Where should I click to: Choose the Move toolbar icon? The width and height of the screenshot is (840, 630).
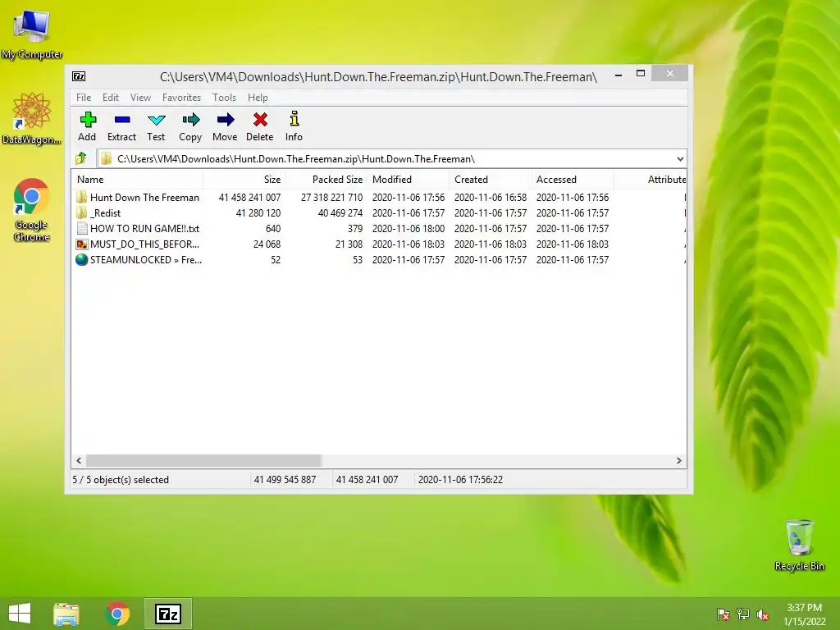click(226, 120)
